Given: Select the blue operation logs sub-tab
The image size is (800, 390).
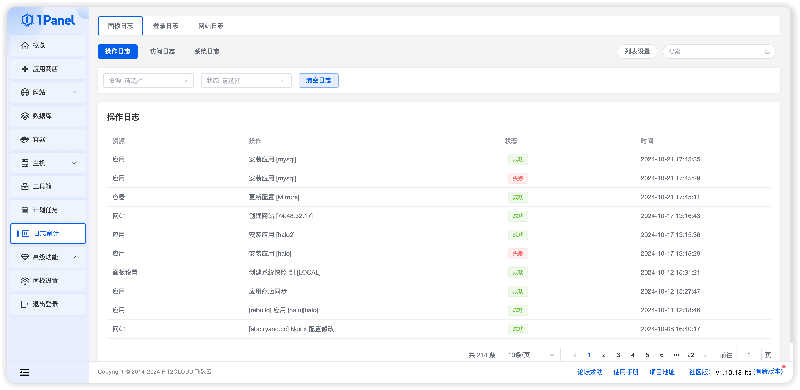Looking at the screenshot, I should click(x=118, y=52).
